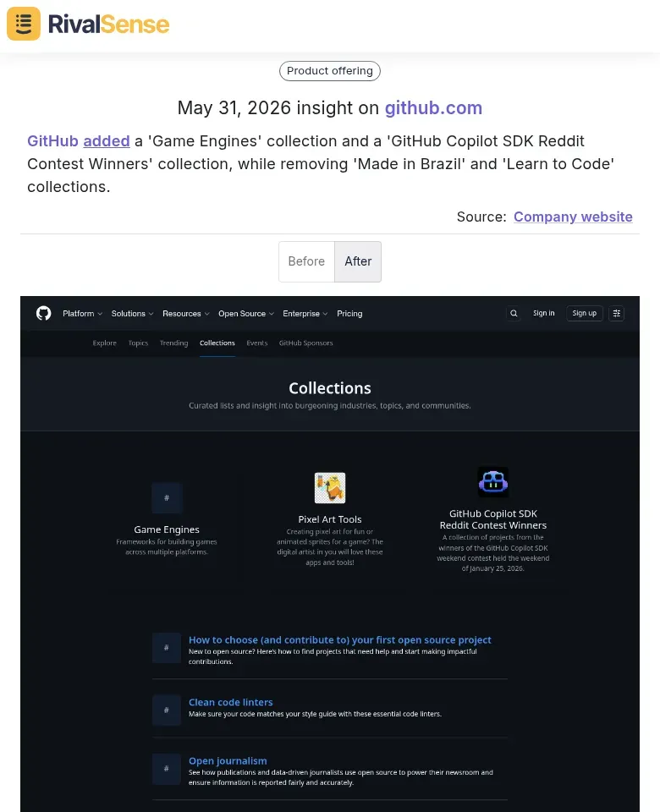Open the Pixel Art Tools thumbnail

330,488
